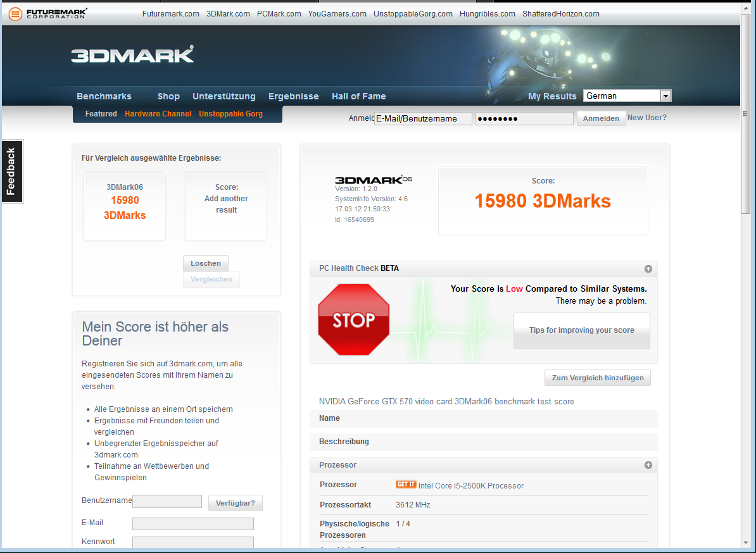Image resolution: width=756 pixels, height=553 pixels.
Task: Click Add another result box
Action: [x=226, y=206]
